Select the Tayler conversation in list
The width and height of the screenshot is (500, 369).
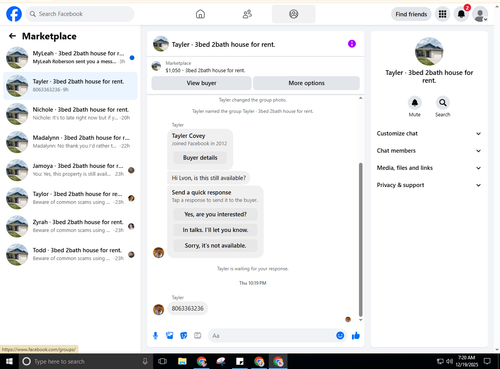(x=70, y=86)
